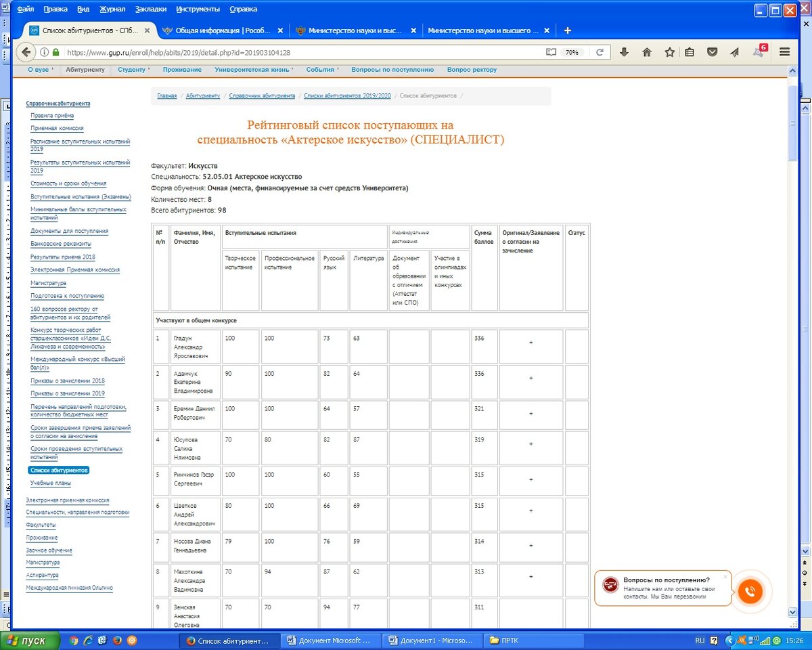Launch Google Chrome from quick launch
This screenshot has width=812, height=650.
(74, 640)
